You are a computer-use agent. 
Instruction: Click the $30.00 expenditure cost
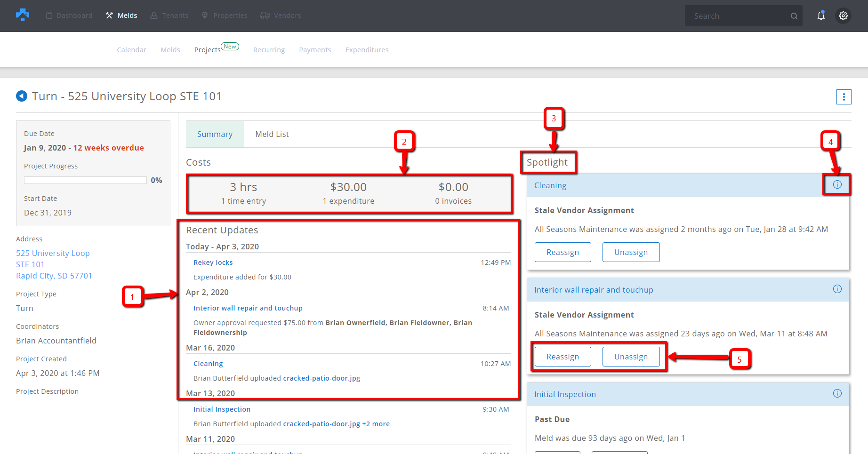click(348, 193)
